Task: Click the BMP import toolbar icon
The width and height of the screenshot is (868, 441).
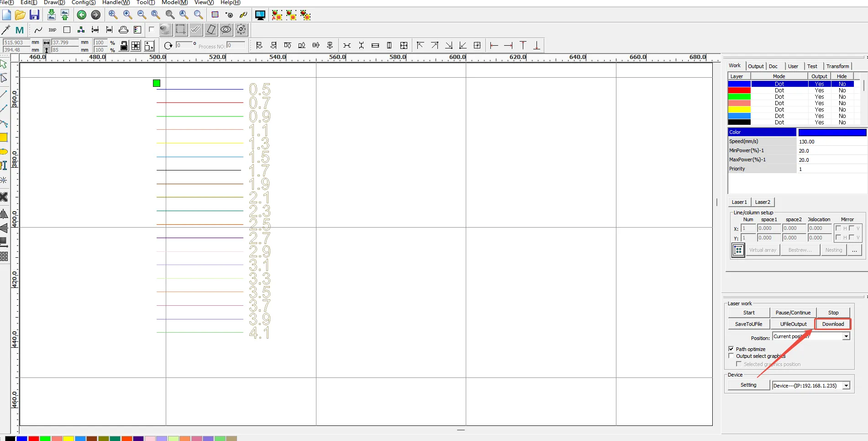Action: [x=53, y=30]
